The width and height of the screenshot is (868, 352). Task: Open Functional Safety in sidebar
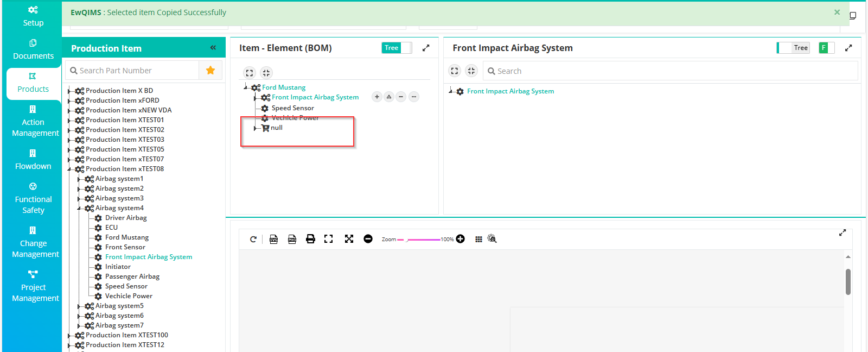pos(33,198)
